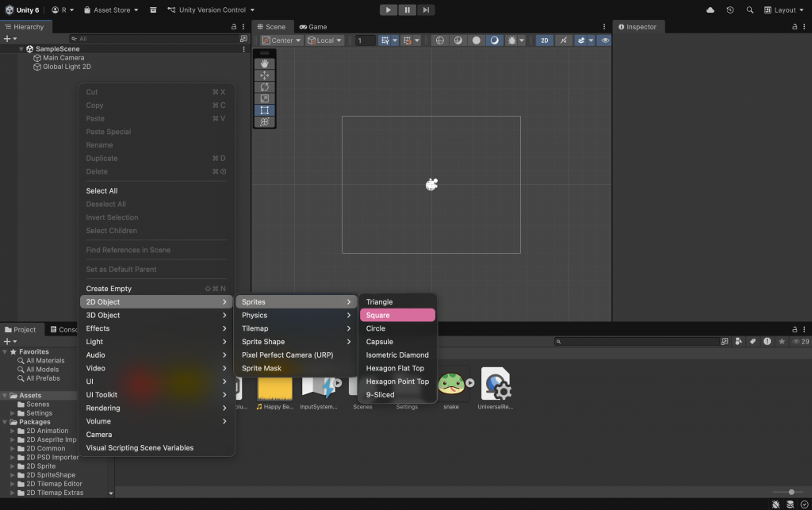Select the Scale tool
Screen dimensions: 812x510
[x=264, y=98]
